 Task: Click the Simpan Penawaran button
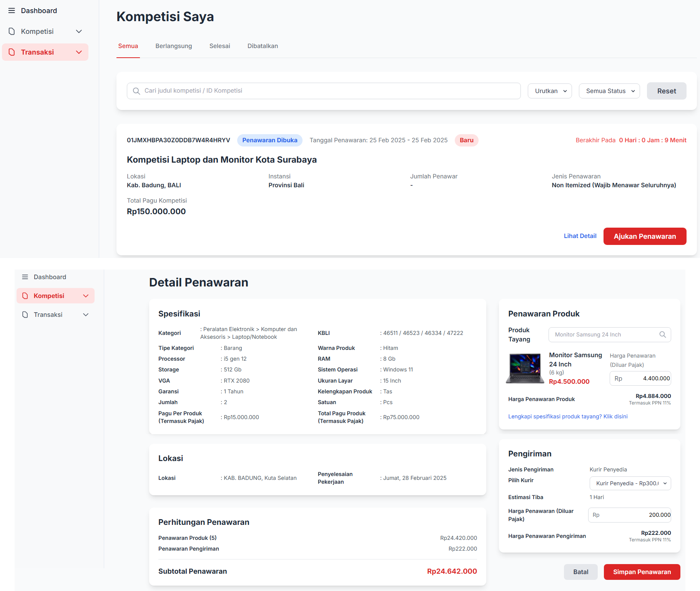[x=642, y=572]
